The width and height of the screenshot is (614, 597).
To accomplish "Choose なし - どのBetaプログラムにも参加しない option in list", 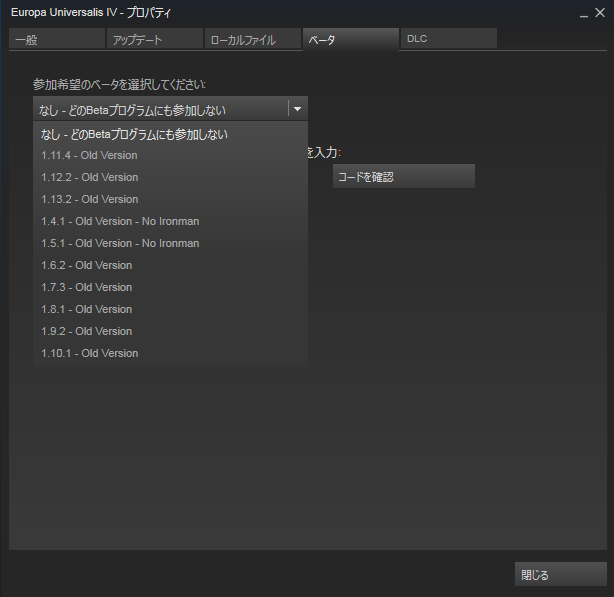I will point(170,134).
